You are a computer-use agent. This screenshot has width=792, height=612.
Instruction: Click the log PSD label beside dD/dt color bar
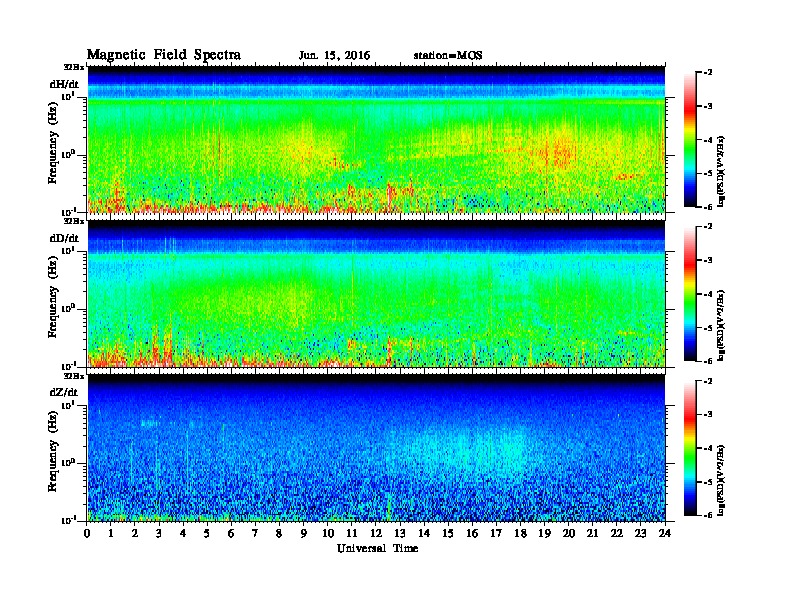(x=721, y=325)
